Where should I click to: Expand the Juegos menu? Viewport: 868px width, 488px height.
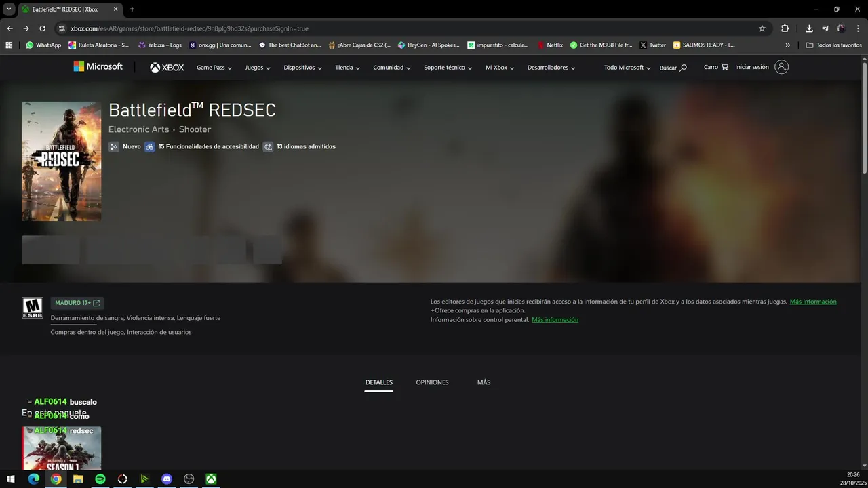tap(258, 68)
